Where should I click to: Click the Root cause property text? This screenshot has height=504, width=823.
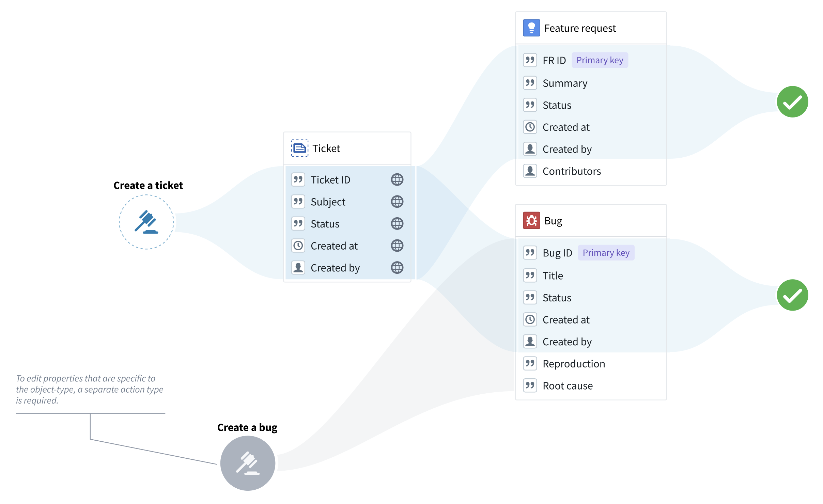pos(568,386)
